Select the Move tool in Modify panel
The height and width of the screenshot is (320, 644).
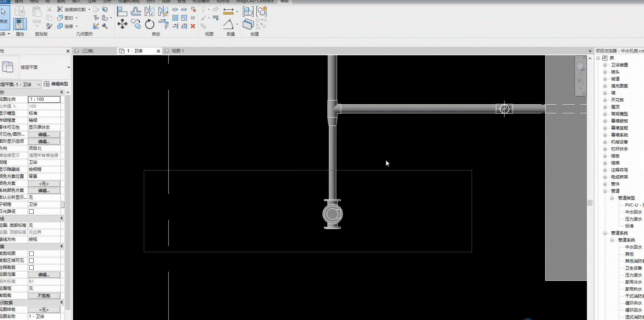pos(122,24)
